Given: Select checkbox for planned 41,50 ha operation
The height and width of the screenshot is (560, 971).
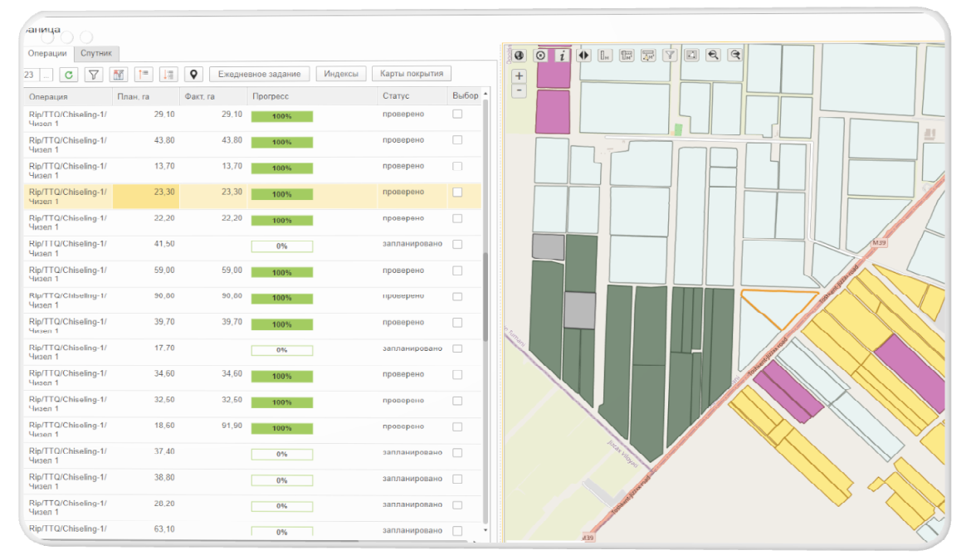Looking at the screenshot, I should click(457, 245).
